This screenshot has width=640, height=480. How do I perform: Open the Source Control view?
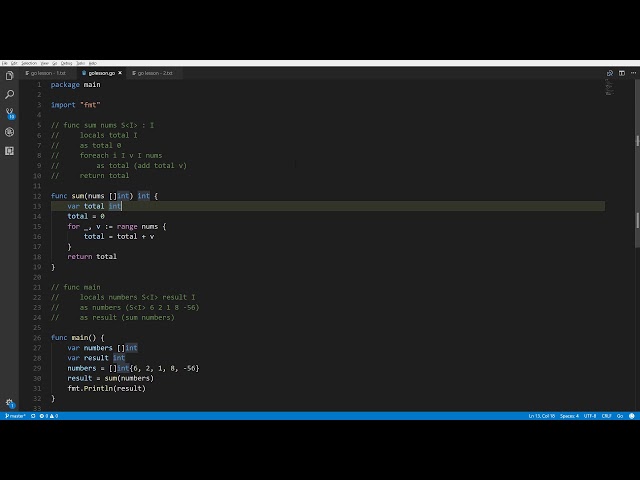[10, 113]
